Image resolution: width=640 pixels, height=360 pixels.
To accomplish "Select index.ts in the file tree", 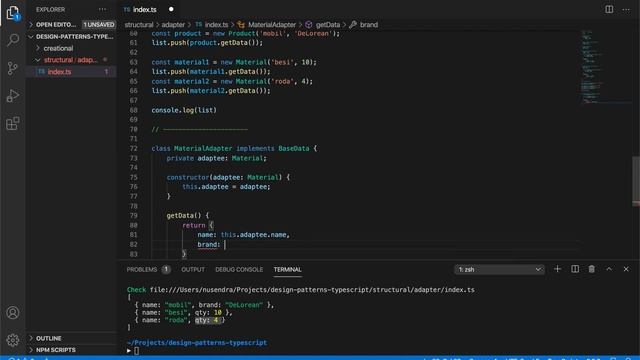I will [x=71, y=72].
